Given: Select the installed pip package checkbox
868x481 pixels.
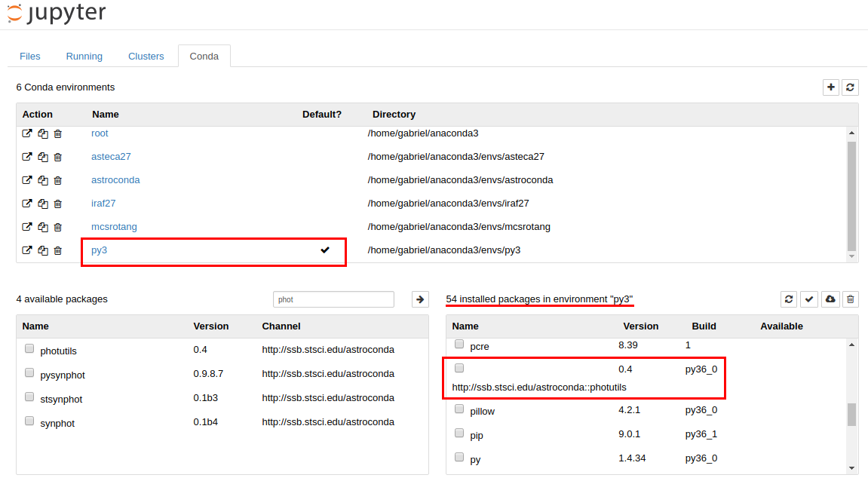Looking at the screenshot, I should click(459, 433).
